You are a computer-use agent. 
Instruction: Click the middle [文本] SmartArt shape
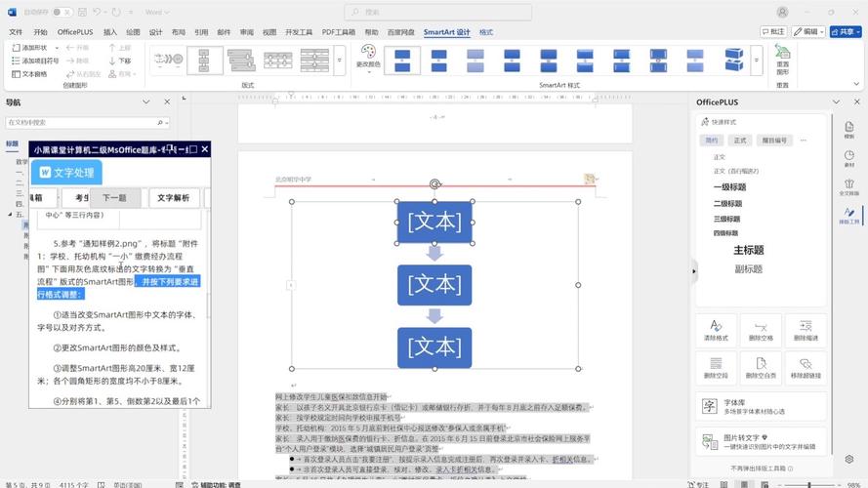[434, 285]
